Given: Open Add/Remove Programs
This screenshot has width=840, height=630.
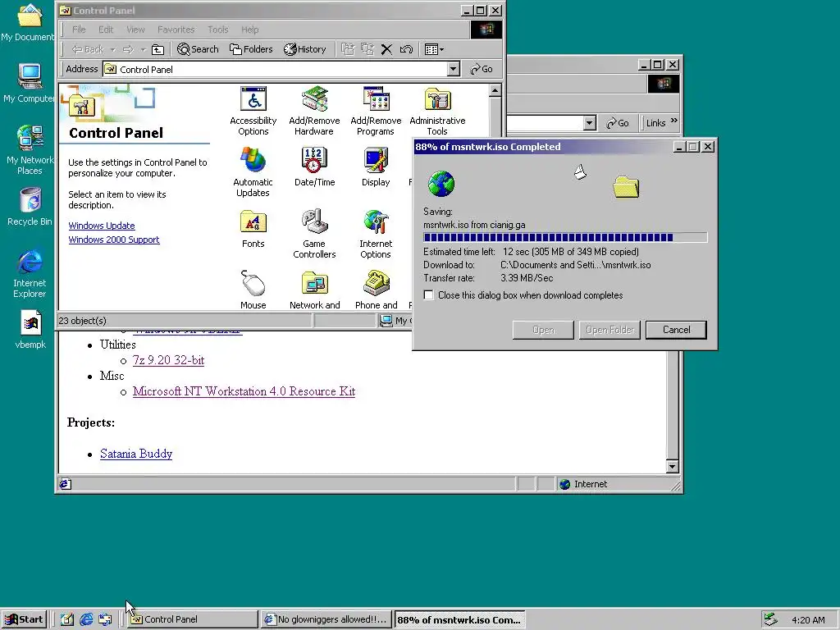Looking at the screenshot, I should (376, 111).
